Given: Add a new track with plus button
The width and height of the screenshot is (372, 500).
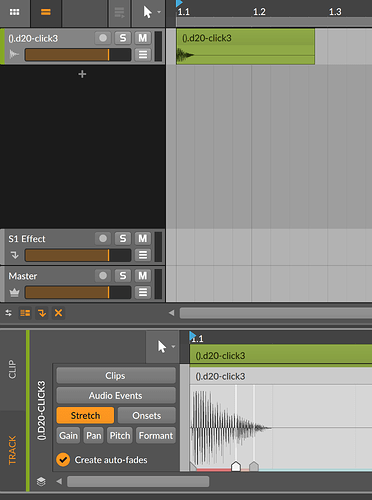Looking at the screenshot, I should (82, 74).
